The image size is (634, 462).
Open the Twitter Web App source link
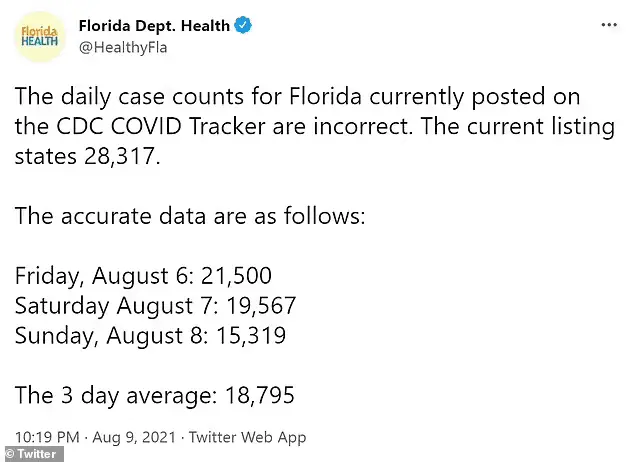click(248, 437)
